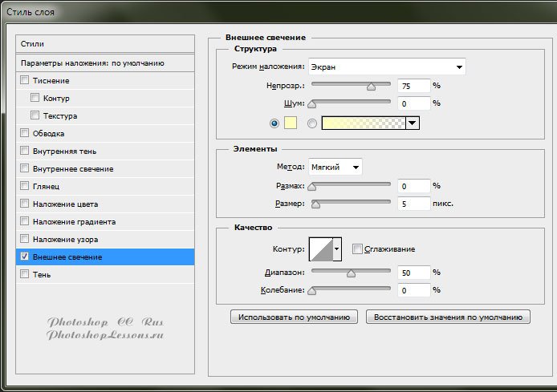Expand the contour picker dropdown arrow
The image size is (557, 392).
point(337,249)
